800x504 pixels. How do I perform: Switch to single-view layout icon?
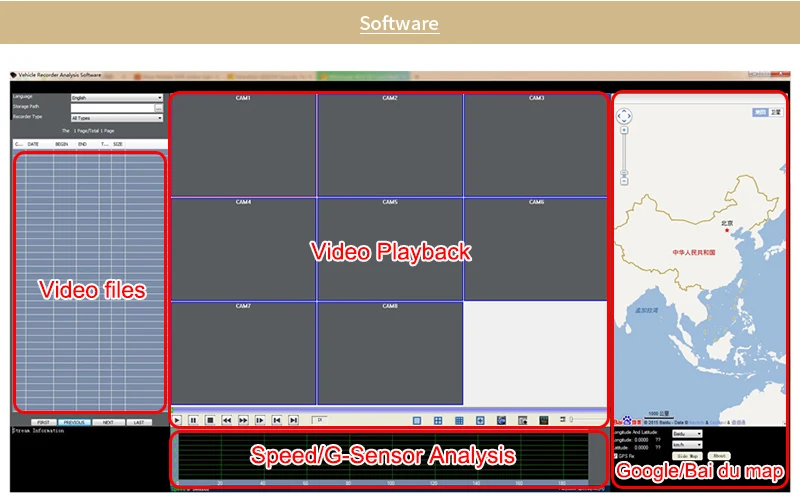pos(417,420)
